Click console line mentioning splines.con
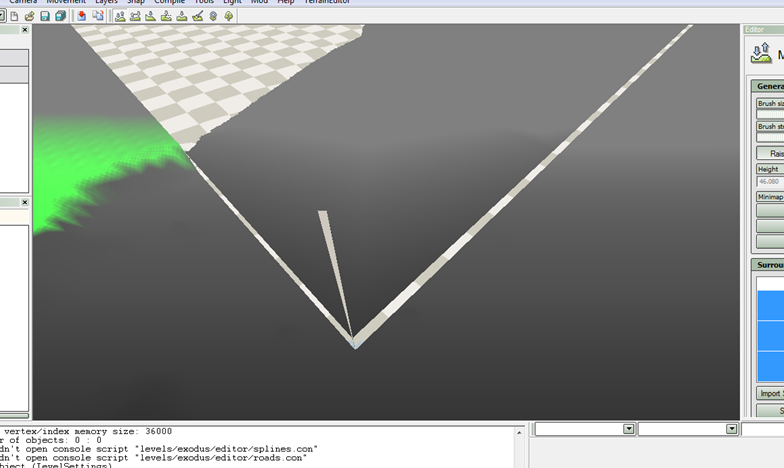The width and height of the screenshot is (784, 468). coord(158,449)
